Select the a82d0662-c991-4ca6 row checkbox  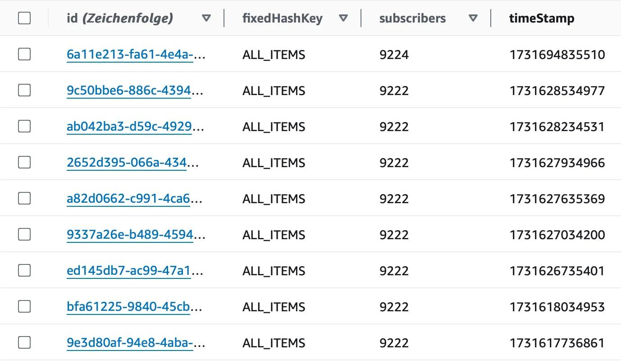24,199
